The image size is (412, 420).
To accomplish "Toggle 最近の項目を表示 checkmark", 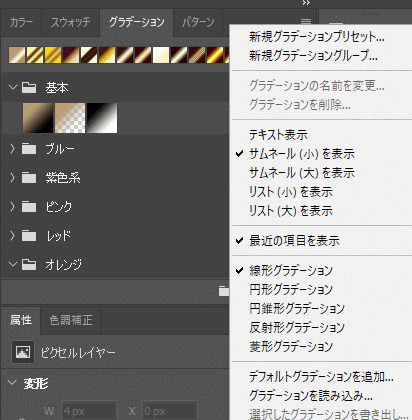I will point(294,241).
